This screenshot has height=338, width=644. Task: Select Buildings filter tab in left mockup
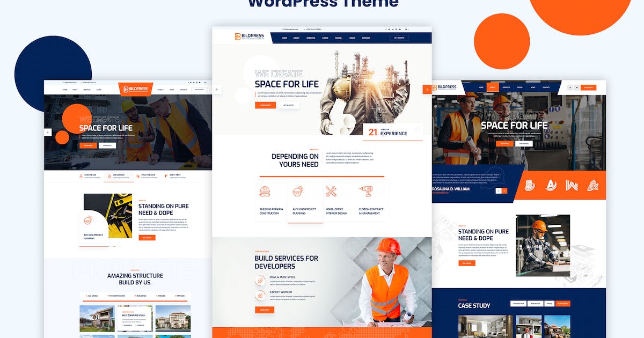pos(140,296)
